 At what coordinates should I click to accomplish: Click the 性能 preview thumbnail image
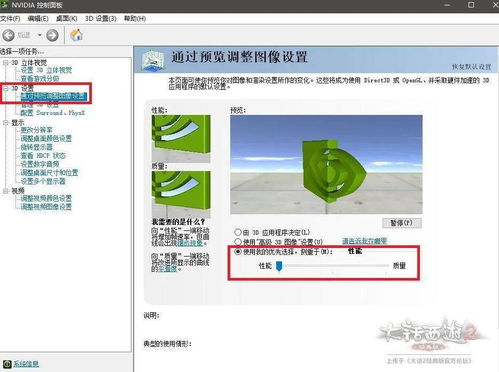pos(181,138)
